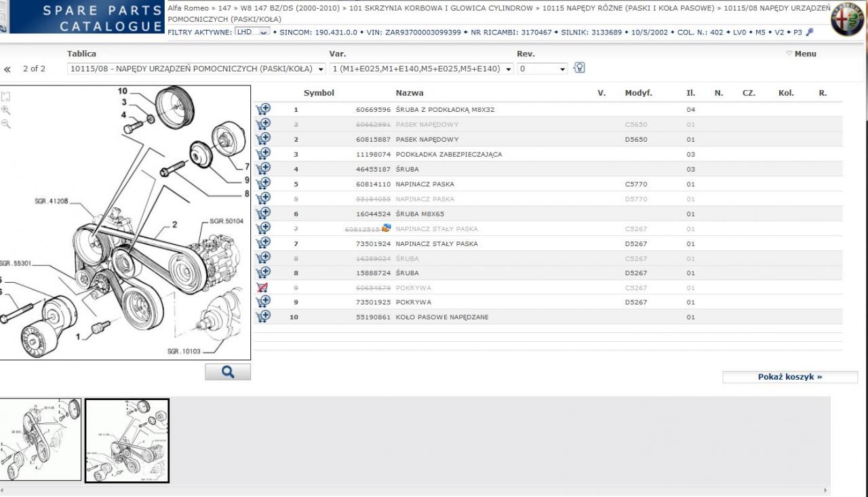Image resolution: width=868 pixels, height=497 pixels.
Task: Click the Modyf. column header
Action: [638, 93]
